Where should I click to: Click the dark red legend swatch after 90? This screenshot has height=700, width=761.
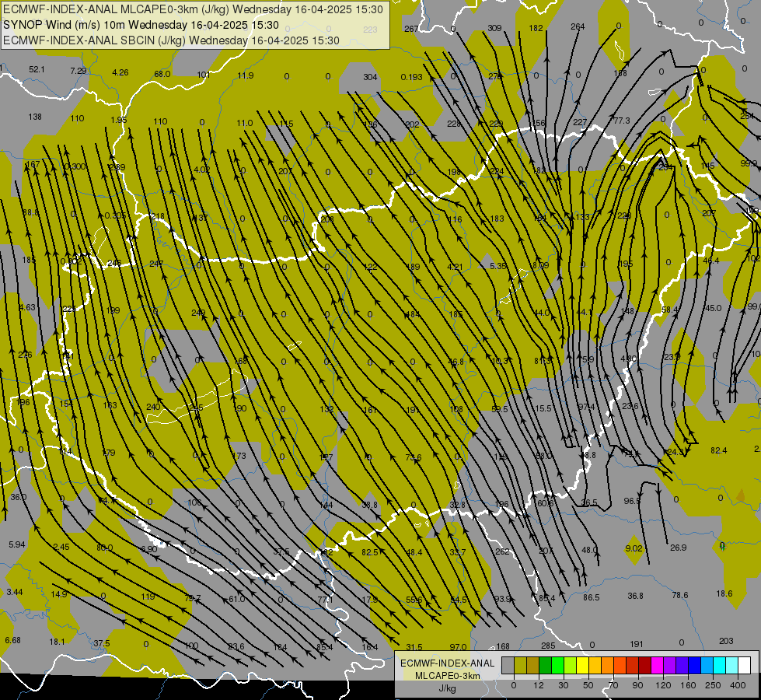pyautogui.click(x=644, y=665)
